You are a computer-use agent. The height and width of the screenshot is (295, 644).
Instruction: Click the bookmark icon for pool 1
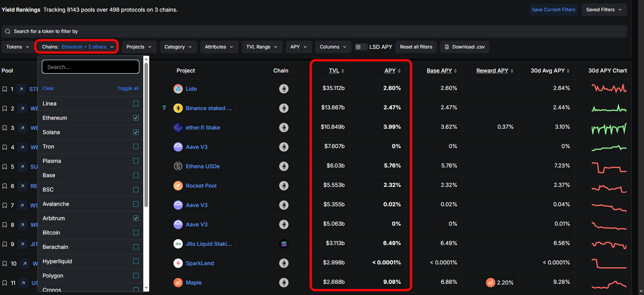[x=5, y=89]
